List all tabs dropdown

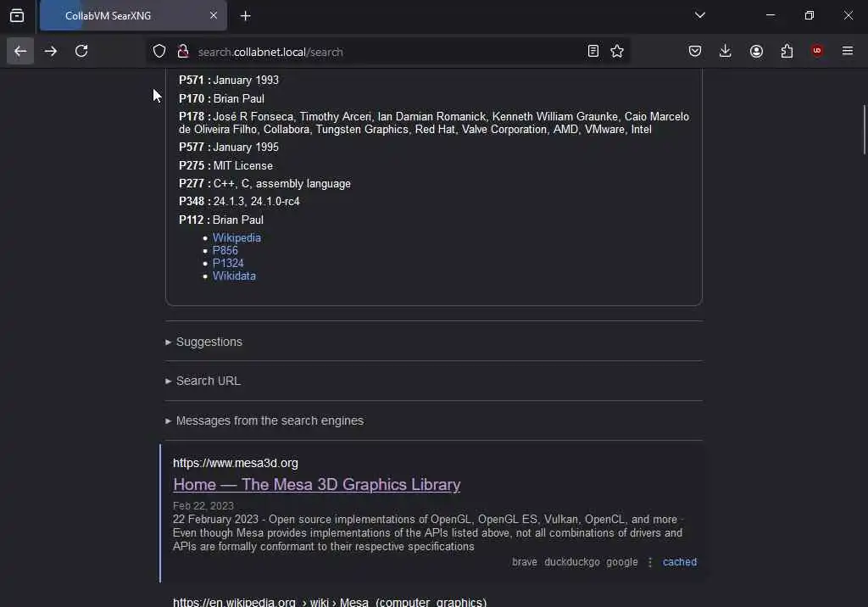pos(699,15)
